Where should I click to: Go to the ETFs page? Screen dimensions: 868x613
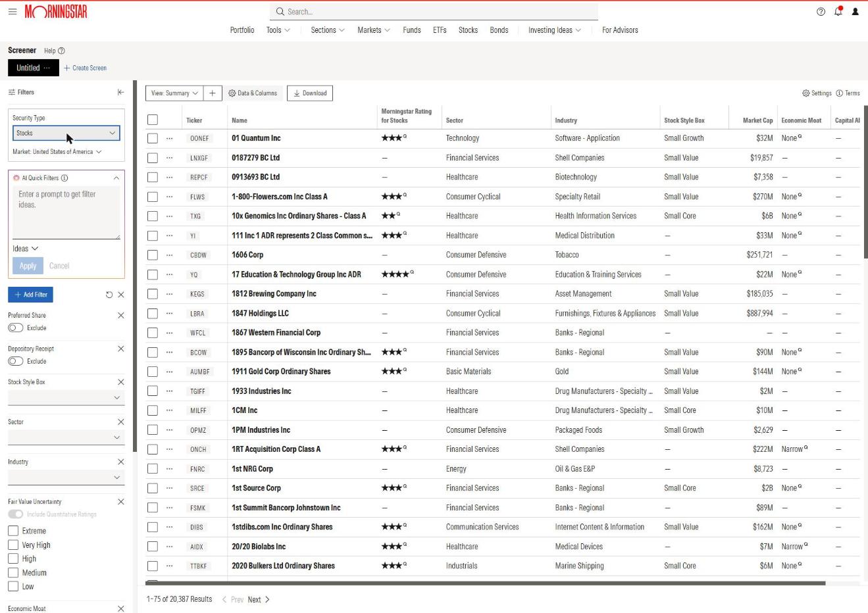pos(440,30)
